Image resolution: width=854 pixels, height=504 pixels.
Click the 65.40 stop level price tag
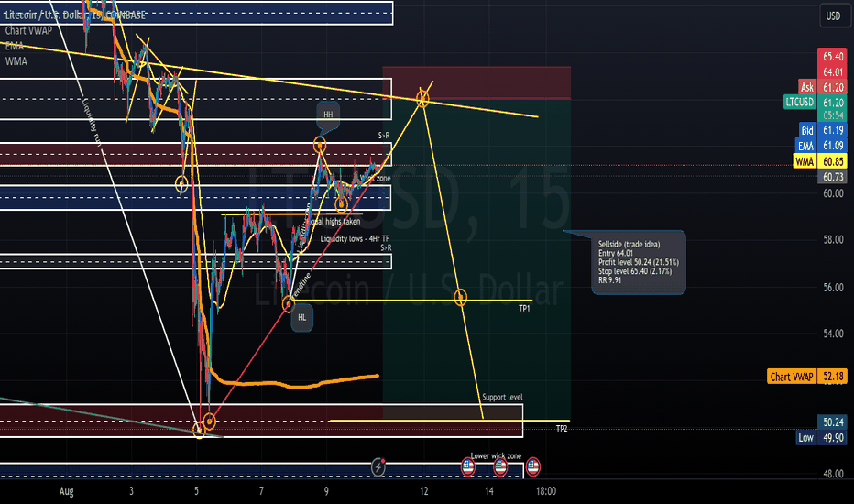coord(832,56)
